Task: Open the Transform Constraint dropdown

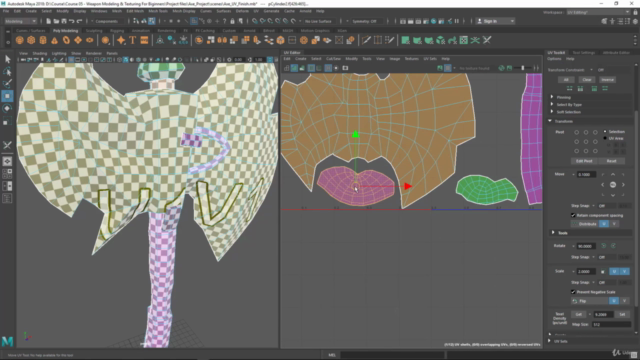Action: 591,70
